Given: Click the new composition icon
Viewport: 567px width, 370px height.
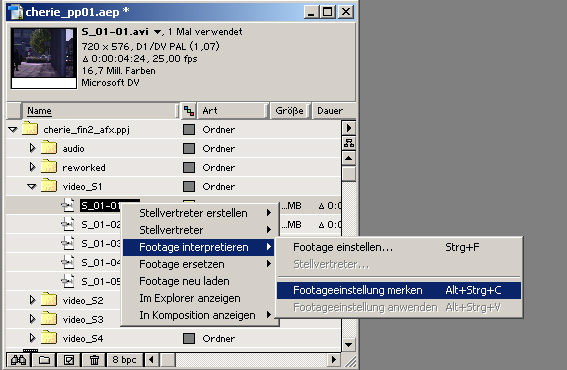Looking at the screenshot, I should pyautogui.click(x=69, y=360).
